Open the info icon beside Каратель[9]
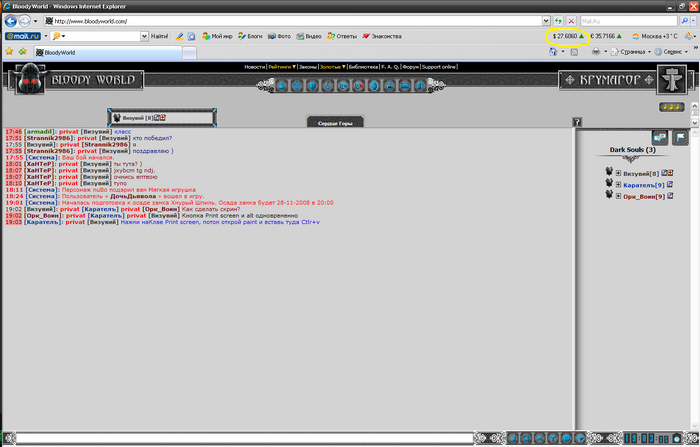Screen dimensions: 700x447 point(669,185)
